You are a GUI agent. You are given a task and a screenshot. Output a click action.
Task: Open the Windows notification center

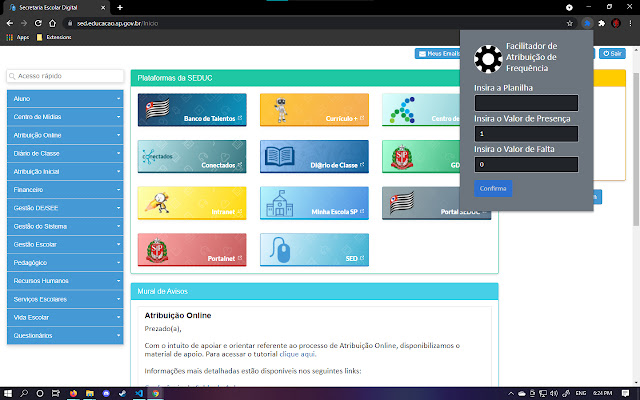click(x=625, y=393)
